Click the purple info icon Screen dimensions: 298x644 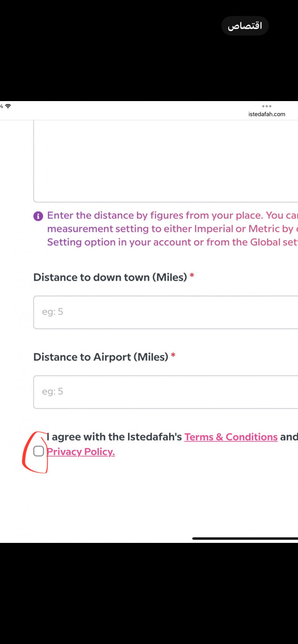coord(38,216)
